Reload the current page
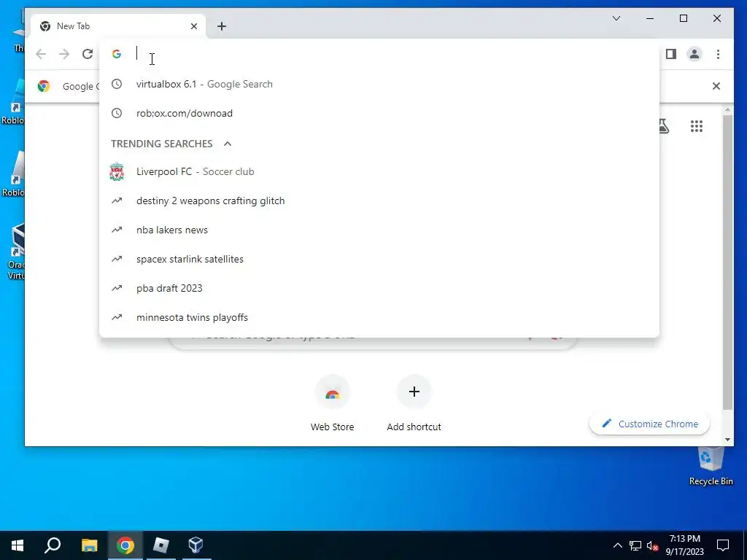747x560 pixels. (88, 54)
